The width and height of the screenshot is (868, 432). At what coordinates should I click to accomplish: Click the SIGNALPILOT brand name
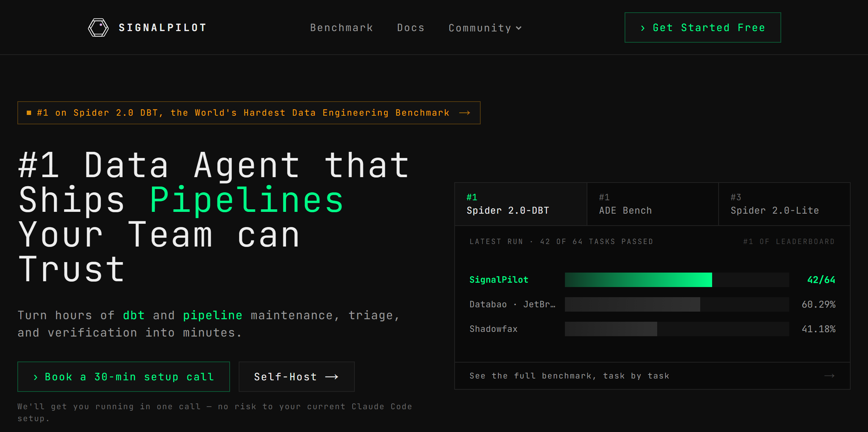click(163, 27)
